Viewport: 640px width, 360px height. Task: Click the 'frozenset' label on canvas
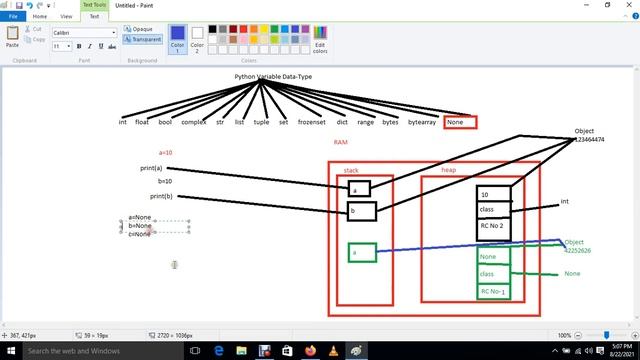click(x=311, y=122)
